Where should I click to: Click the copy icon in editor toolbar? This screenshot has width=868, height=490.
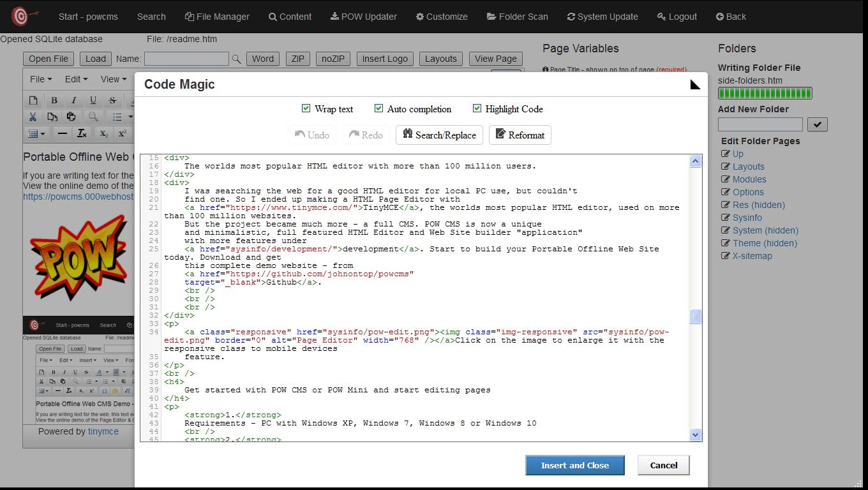(x=52, y=117)
